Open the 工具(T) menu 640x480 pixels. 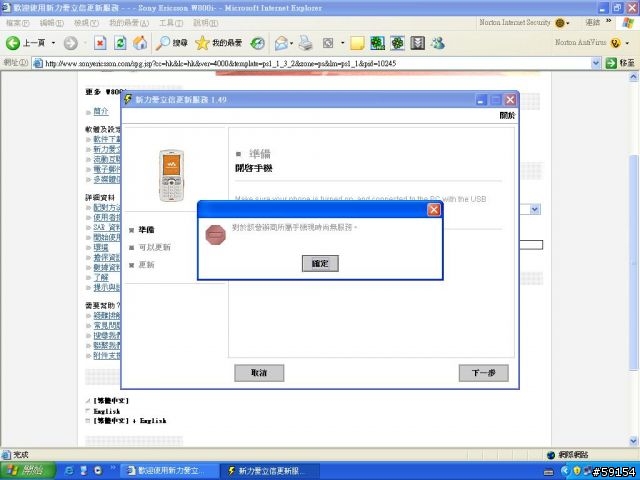(x=171, y=23)
